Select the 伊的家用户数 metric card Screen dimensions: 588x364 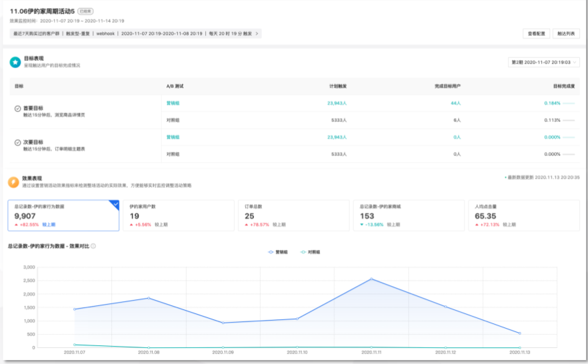coord(178,215)
